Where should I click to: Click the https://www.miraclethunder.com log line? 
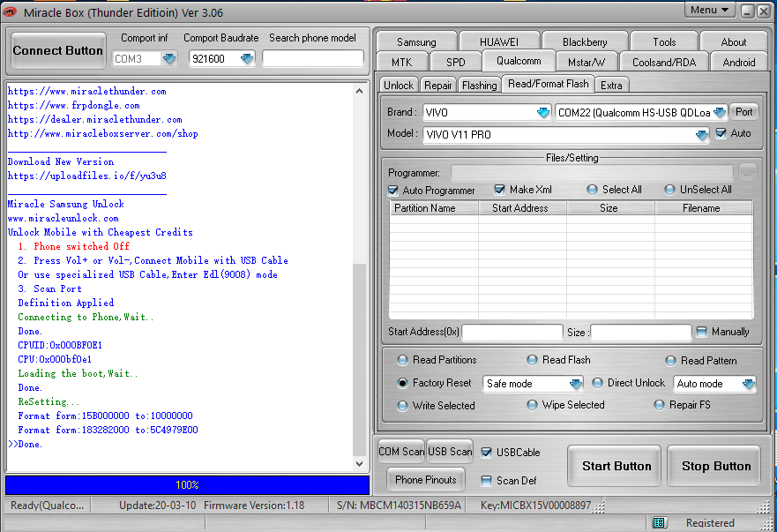click(87, 91)
